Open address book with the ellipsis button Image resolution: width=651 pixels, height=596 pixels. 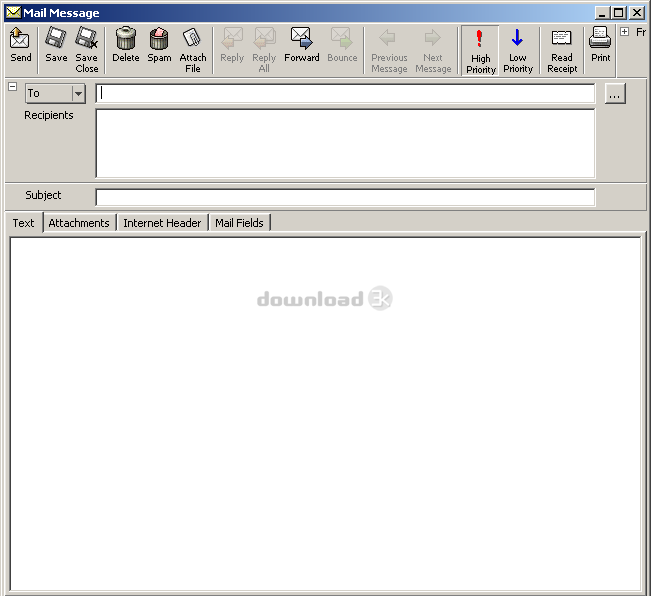click(614, 93)
